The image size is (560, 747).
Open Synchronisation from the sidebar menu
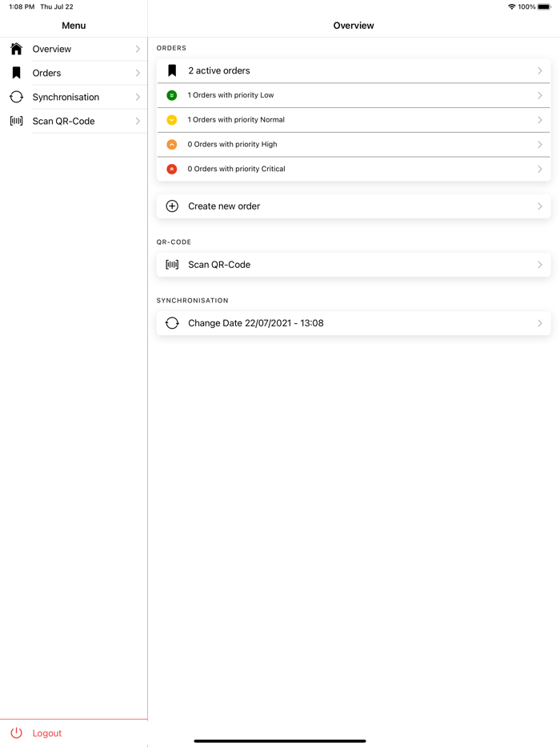[66, 97]
